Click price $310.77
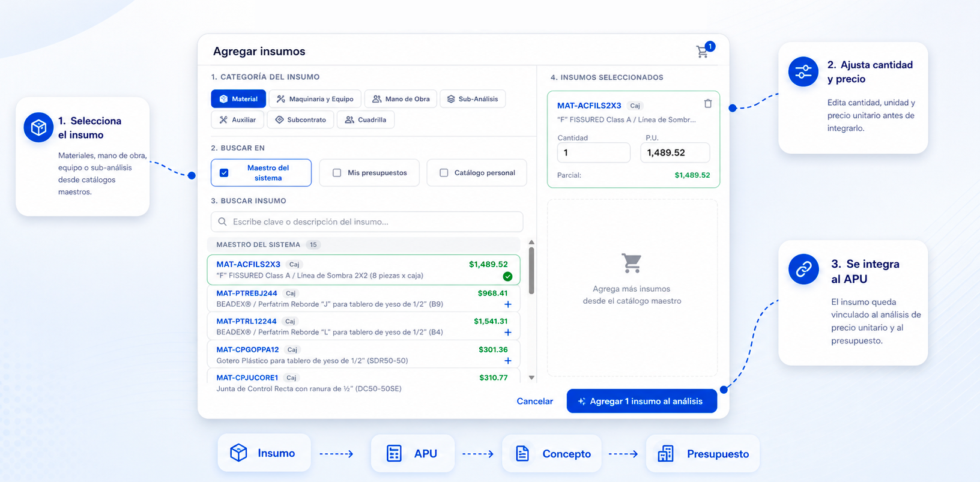The width and height of the screenshot is (980, 482). coord(494,378)
